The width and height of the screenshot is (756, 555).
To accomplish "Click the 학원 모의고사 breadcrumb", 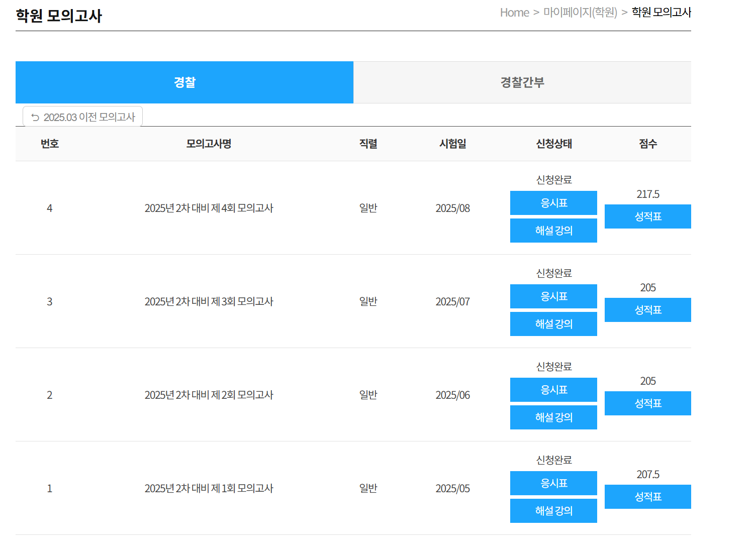I will tap(661, 13).
